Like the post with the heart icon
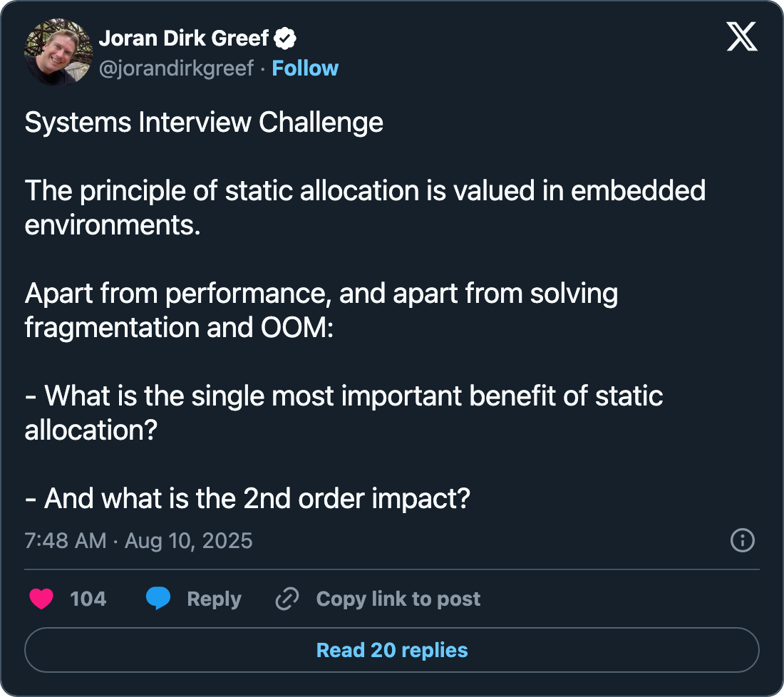784x697 pixels. click(41, 599)
